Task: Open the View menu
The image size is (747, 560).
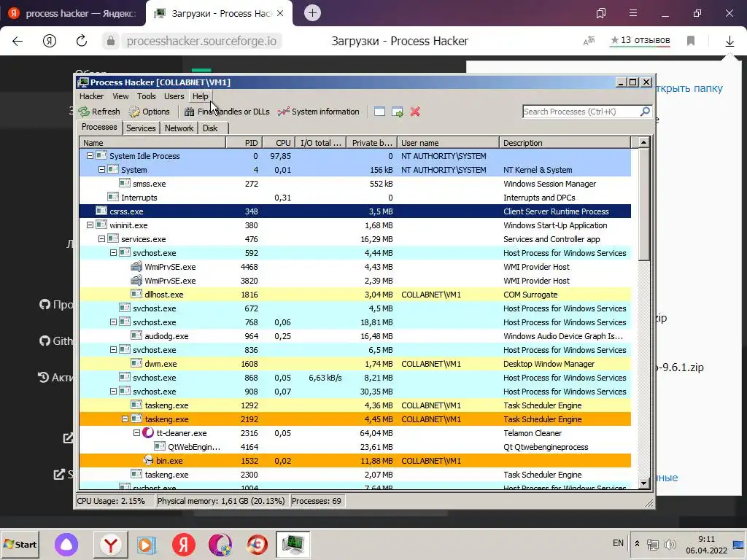Action: 120,96
